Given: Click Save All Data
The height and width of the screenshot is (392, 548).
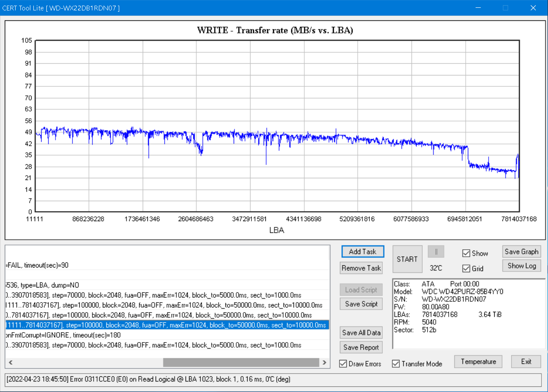Looking at the screenshot, I should (x=361, y=333).
